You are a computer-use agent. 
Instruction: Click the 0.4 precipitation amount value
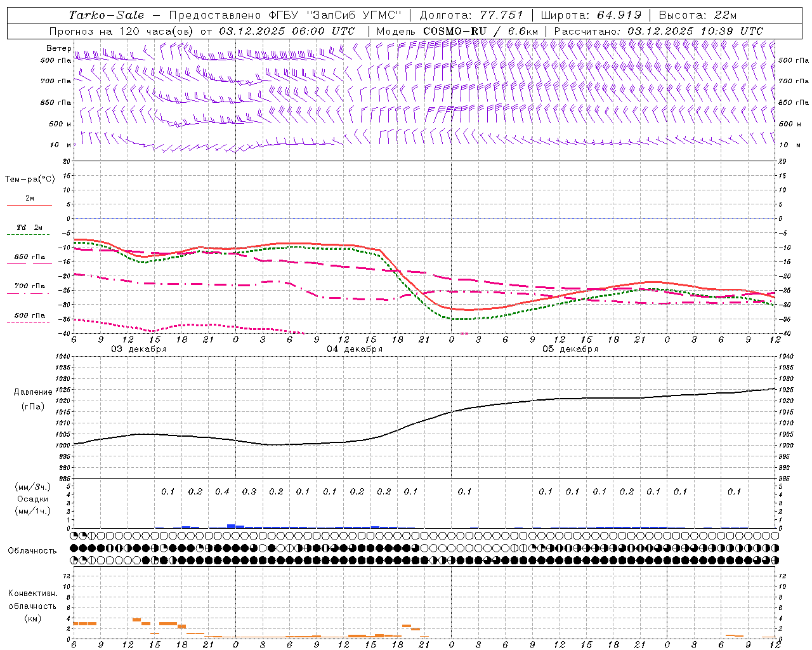222,491
